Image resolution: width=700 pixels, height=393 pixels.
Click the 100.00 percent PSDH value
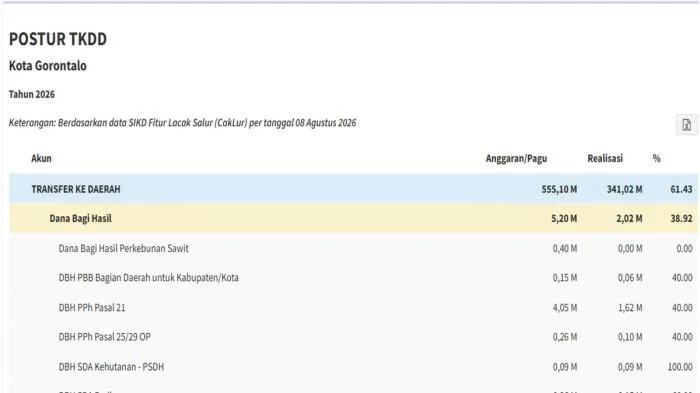680,367
